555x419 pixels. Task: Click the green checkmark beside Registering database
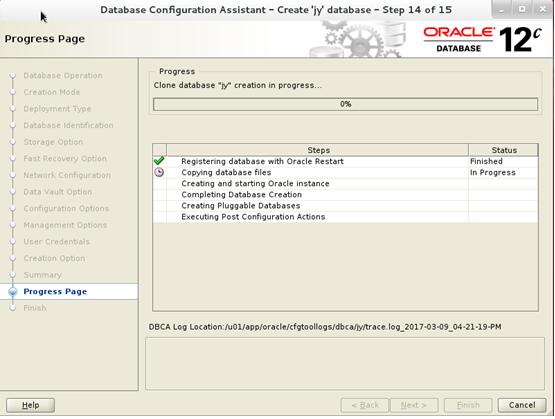[x=159, y=161]
